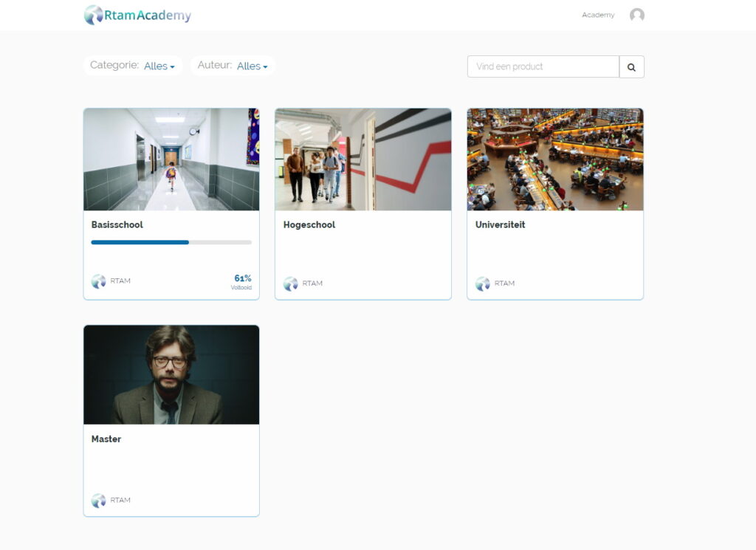Click RTAM author name on Master card
756x550 pixels.
click(120, 501)
